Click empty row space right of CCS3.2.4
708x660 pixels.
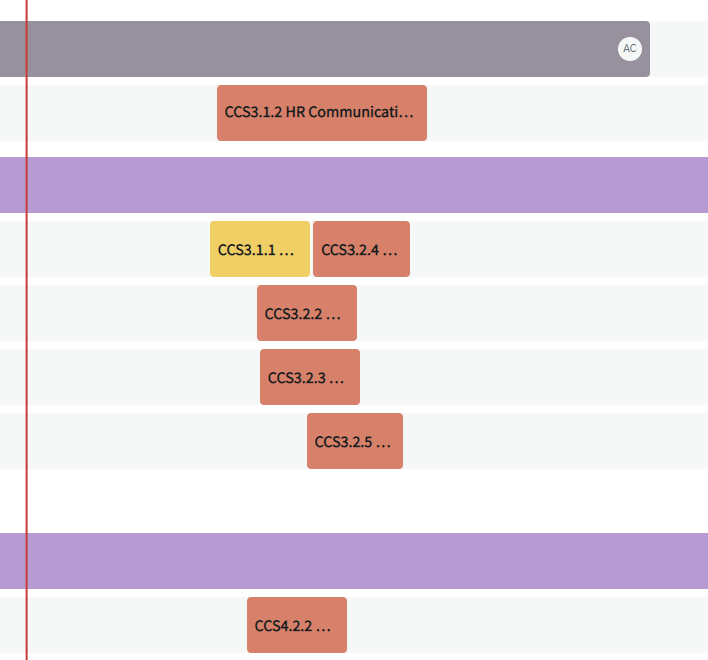559,249
